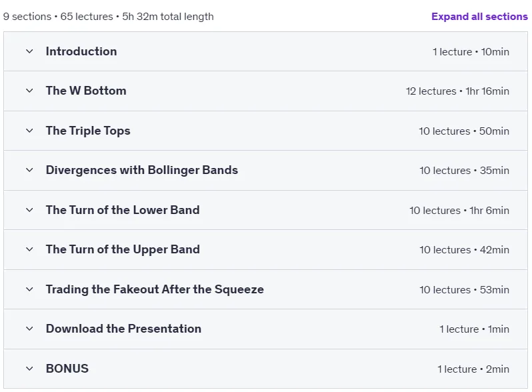Select Divergences with Bollinger Bands heading
Image resolution: width=532 pixels, height=392 pixels.
point(142,170)
